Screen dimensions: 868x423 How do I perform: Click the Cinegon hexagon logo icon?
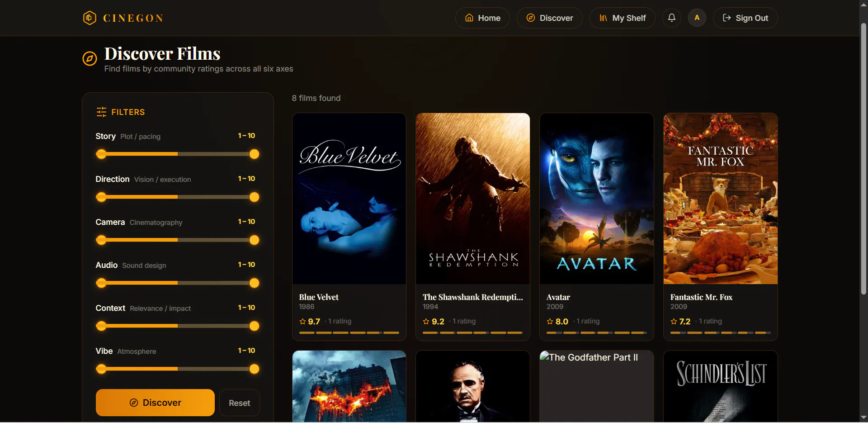(90, 18)
